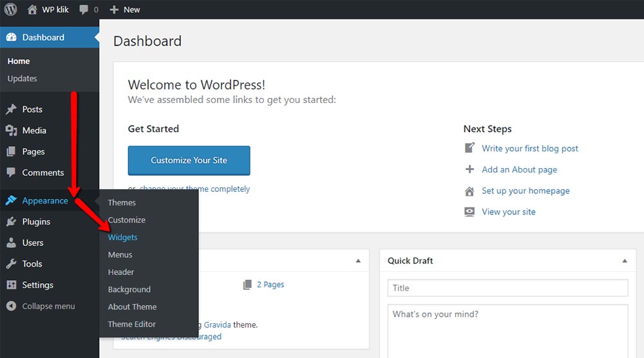Image resolution: width=644 pixels, height=358 pixels.
Task: Open View your site link
Action: point(509,212)
